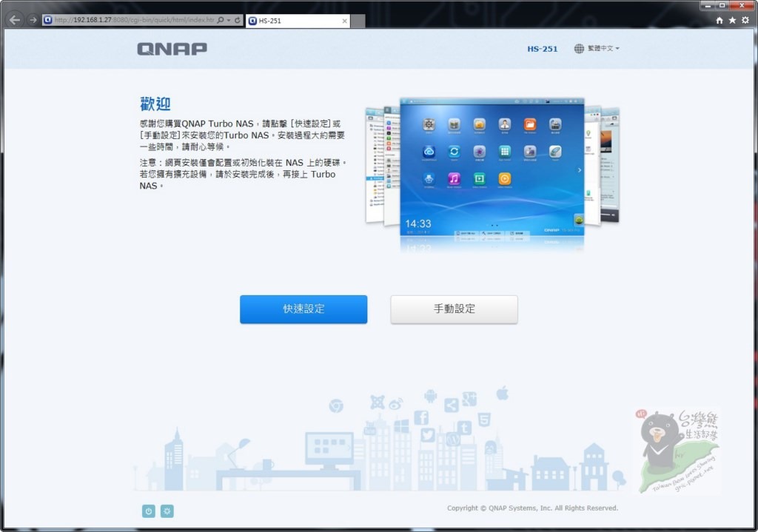Click the browser forward arrow
Viewport: 758px width, 532px height.
[x=33, y=20]
